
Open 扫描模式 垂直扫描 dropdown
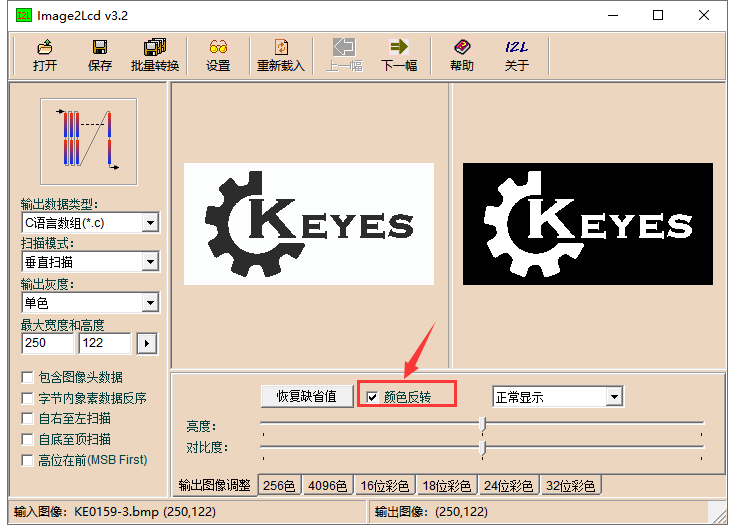150,262
